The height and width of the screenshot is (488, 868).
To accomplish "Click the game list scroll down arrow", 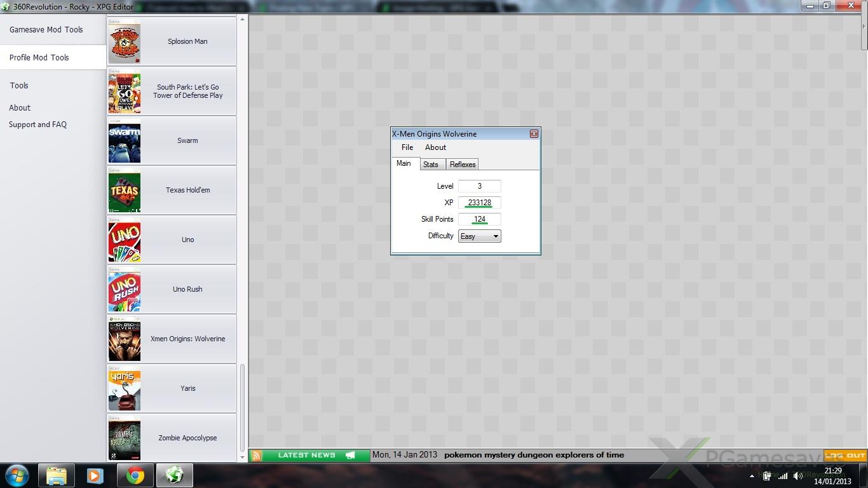I will pos(242,457).
